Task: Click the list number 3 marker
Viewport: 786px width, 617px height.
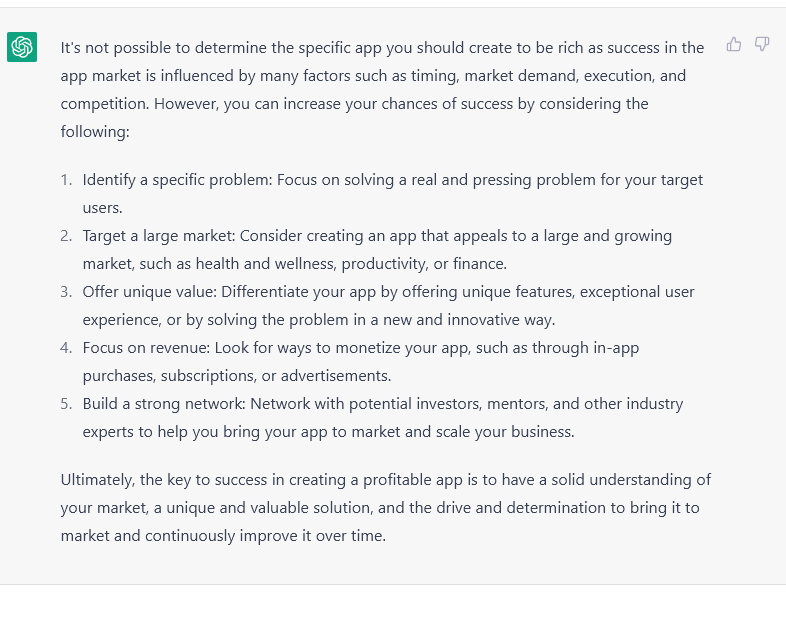Action: [66, 292]
